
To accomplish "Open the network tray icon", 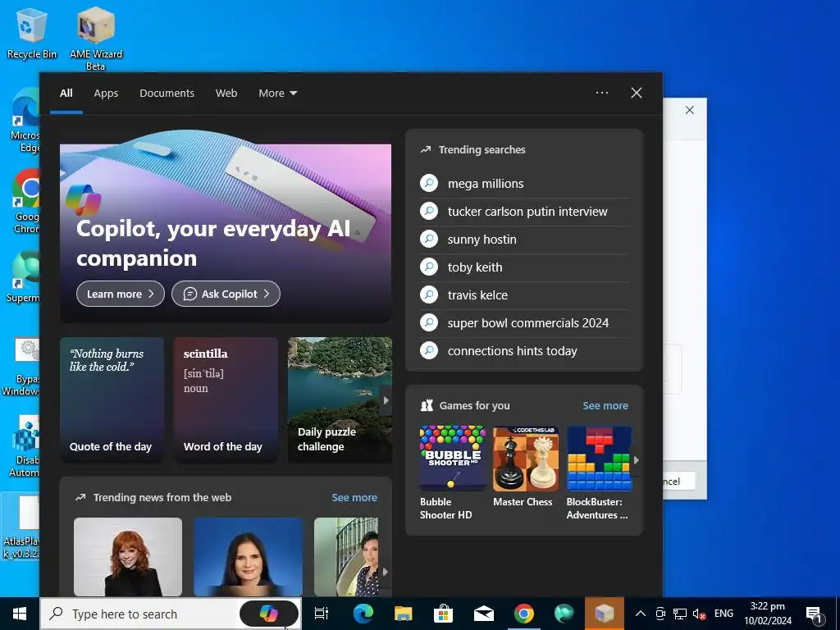I will click(x=680, y=614).
